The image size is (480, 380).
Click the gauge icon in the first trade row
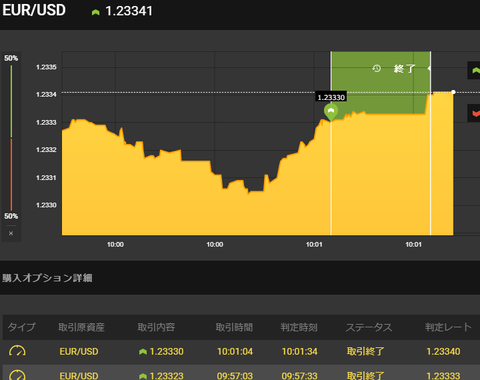(17, 351)
